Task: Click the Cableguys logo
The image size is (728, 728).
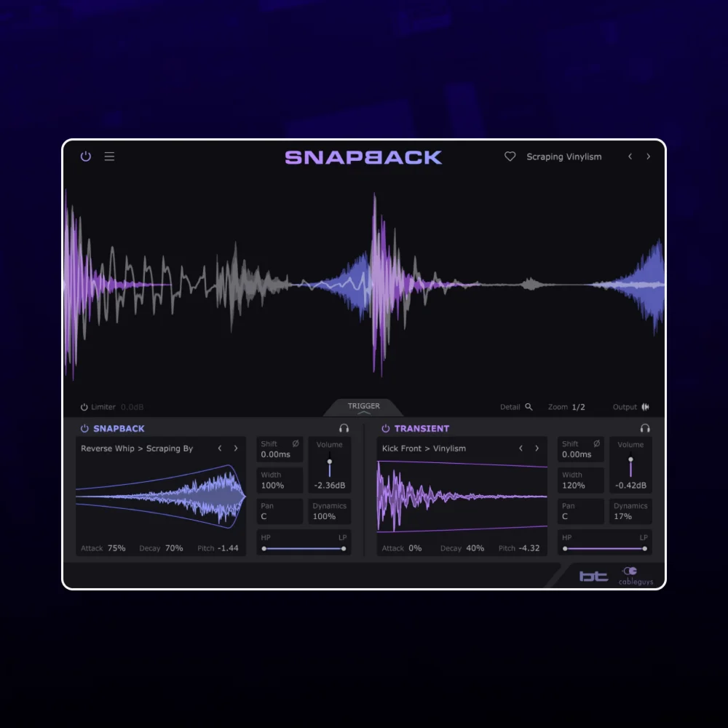Action: point(636,576)
